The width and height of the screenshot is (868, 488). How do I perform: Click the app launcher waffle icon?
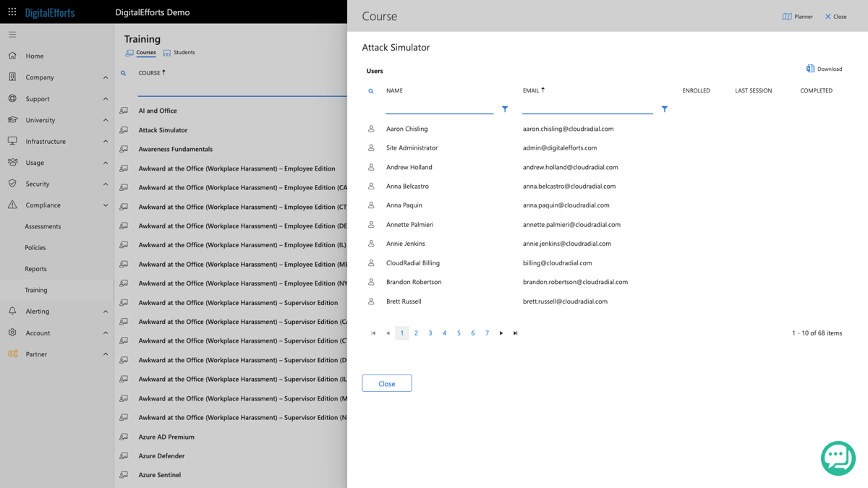[11, 11]
